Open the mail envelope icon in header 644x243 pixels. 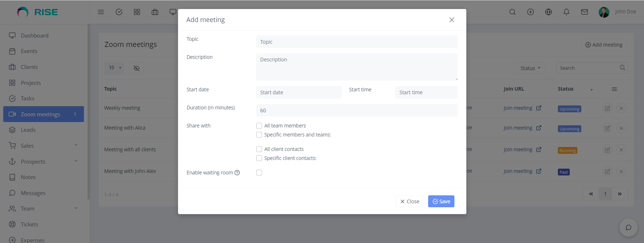coord(584,12)
